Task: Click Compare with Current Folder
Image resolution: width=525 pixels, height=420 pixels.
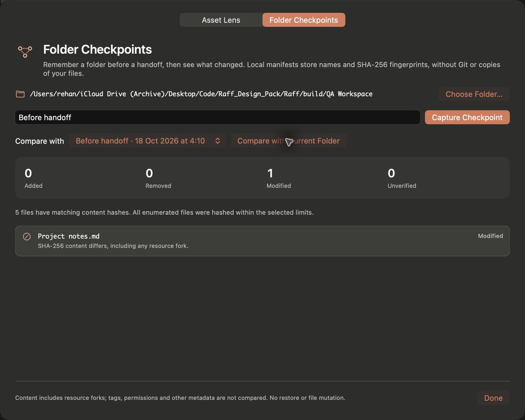Action: pos(288,141)
